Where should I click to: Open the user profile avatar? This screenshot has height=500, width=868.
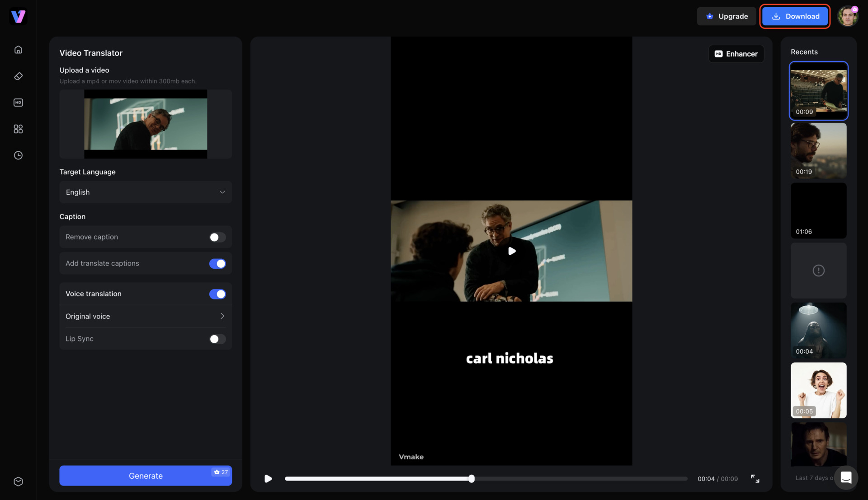click(848, 16)
